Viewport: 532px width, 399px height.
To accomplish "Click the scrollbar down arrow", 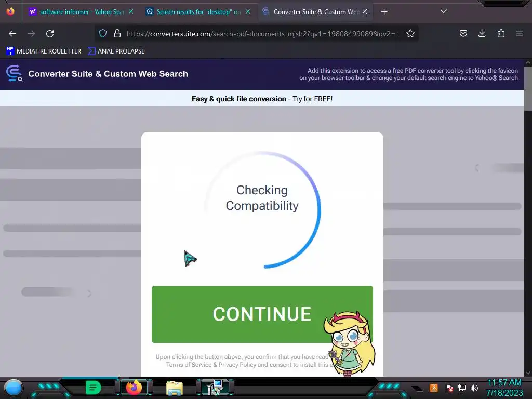I will click(528, 373).
